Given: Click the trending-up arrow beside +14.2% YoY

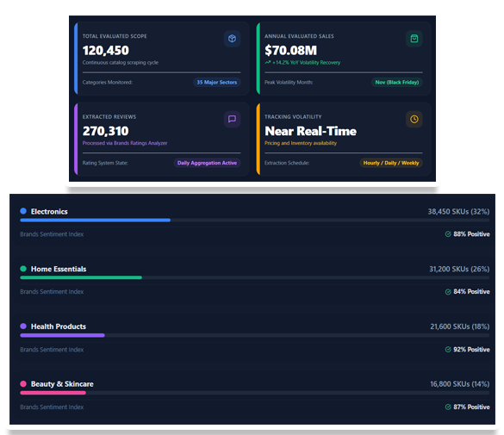Looking at the screenshot, I should click(x=268, y=62).
